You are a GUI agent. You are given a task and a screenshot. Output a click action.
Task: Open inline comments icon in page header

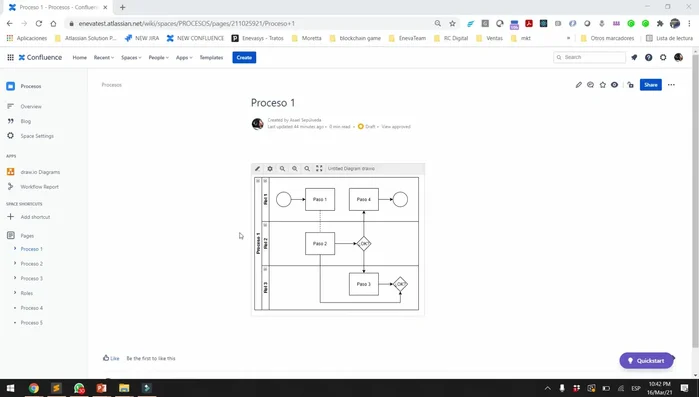pyautogui.click(x=590, y=85)
